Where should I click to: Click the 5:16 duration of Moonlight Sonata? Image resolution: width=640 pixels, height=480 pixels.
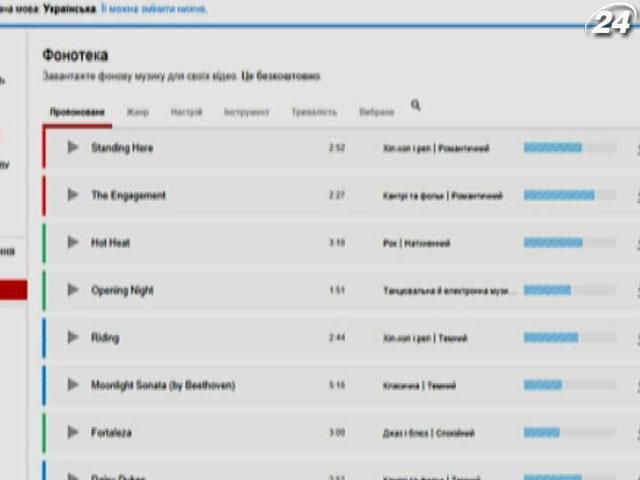[x=337, y=385]
